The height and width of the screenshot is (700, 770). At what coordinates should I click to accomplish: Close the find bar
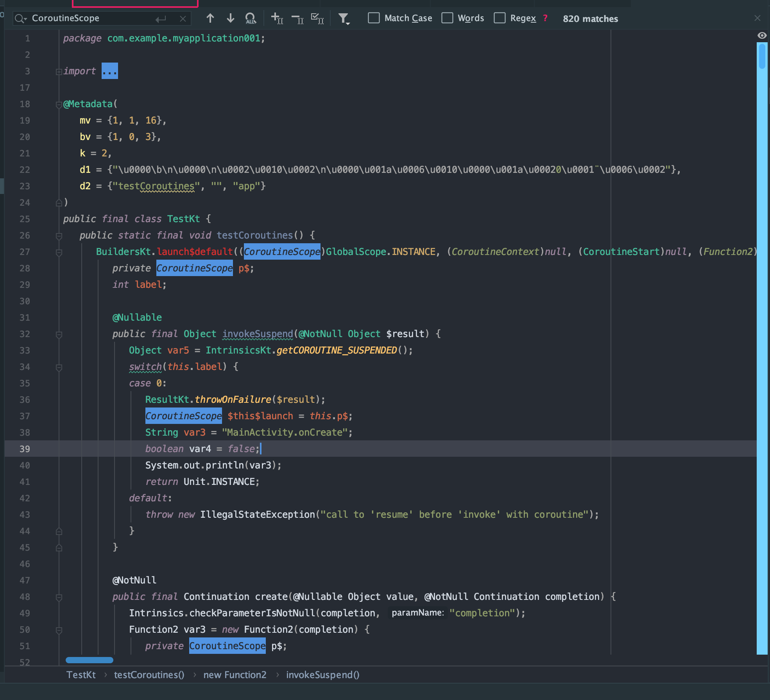click(757, 18)
